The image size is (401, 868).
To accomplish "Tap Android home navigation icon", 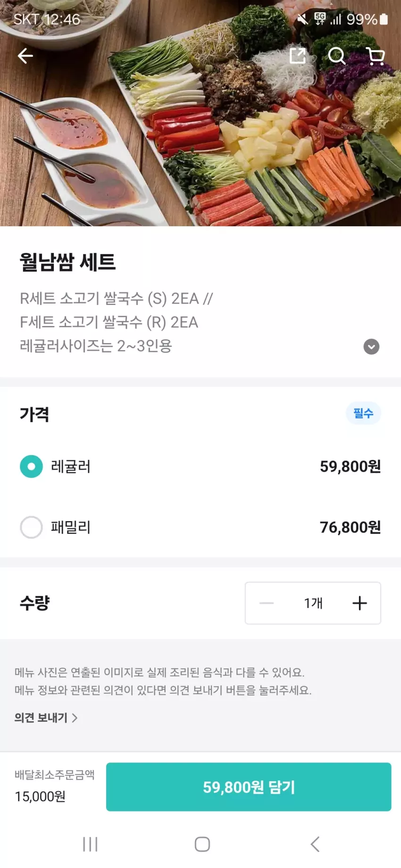I will tap(202, 843).
